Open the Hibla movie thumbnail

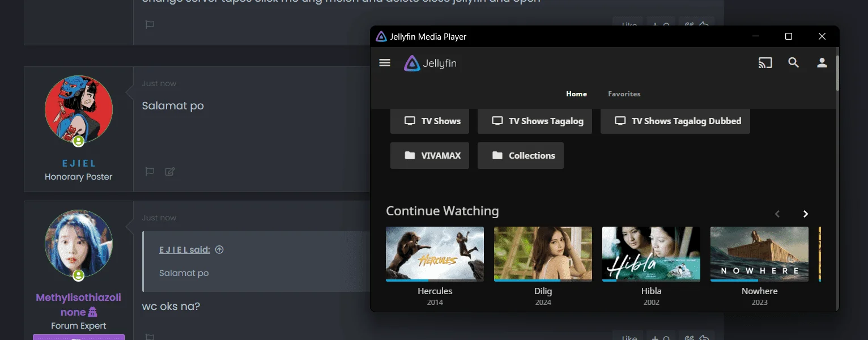(651, 254)
